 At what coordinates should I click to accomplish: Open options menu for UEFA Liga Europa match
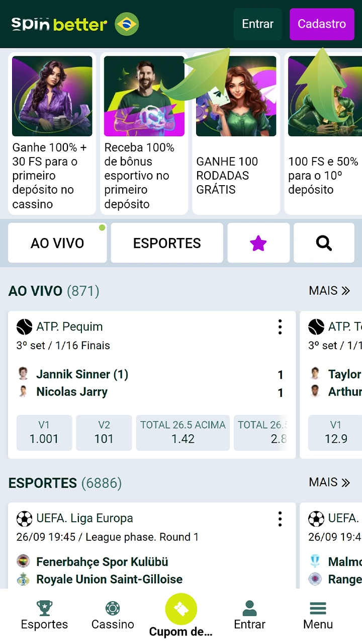click(x=280, y=519)
